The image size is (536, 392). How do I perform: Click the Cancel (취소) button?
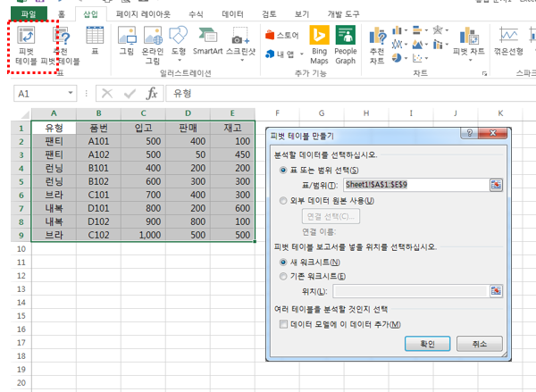[x=480, y=344]
